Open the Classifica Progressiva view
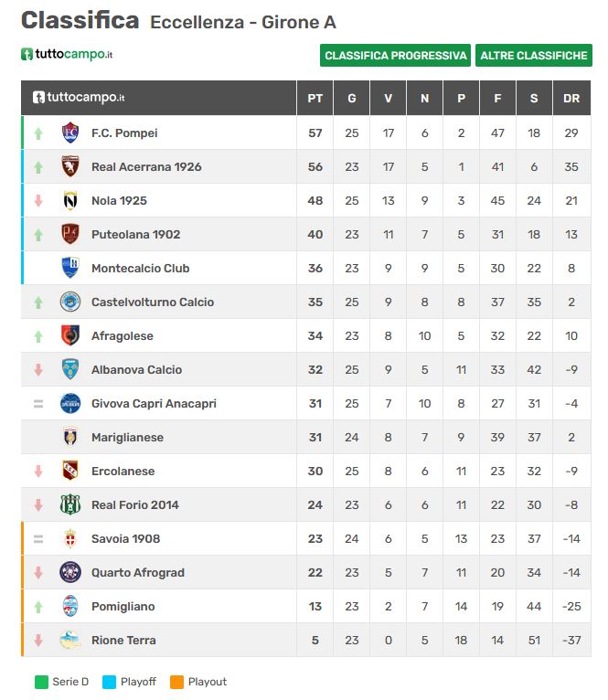Viewport: 608px width, 700px height. pyautogui.click(x=395, y=56)
